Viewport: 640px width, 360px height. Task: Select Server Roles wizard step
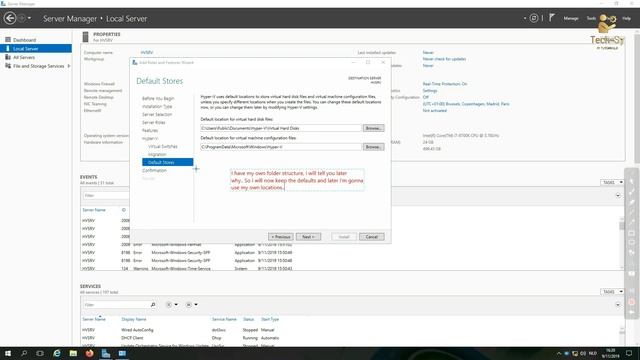pyautogui.click(x=153, y=122)
